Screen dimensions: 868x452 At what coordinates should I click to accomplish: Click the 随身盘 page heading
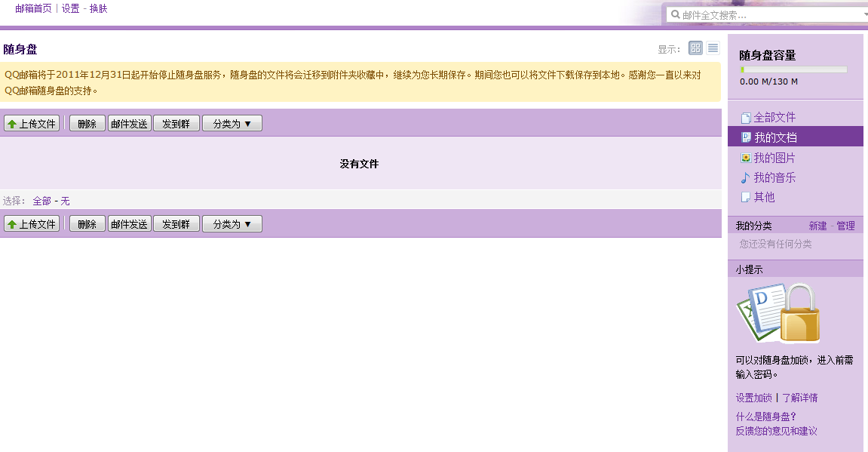(20, 49)
